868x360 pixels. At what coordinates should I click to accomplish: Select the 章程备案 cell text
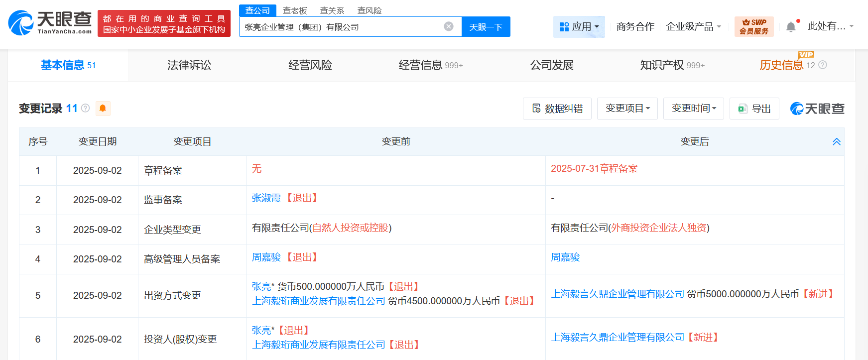tap(163, 170)
